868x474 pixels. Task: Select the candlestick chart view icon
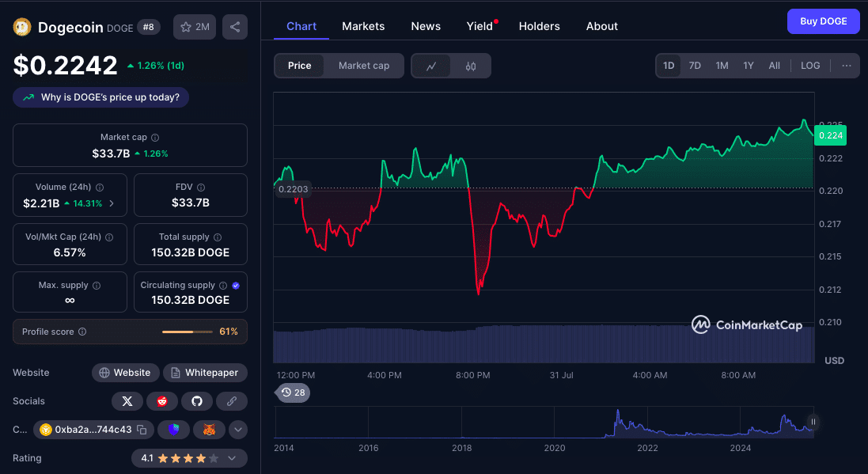coord(469,66)
